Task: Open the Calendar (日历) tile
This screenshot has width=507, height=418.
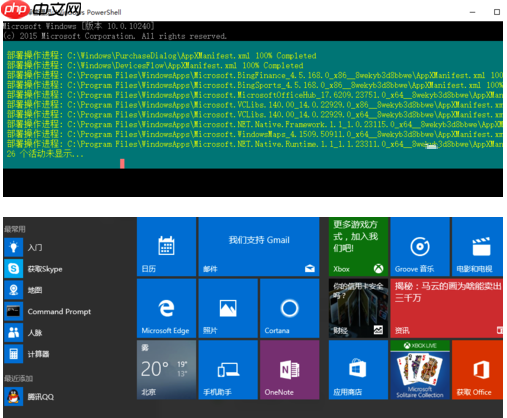Action: tap(166, 247)
